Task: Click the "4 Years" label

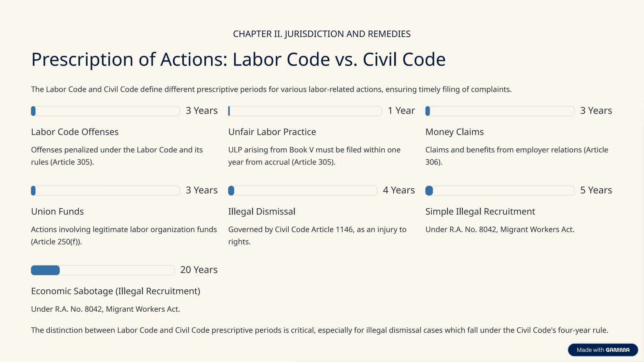Action: 399,190
